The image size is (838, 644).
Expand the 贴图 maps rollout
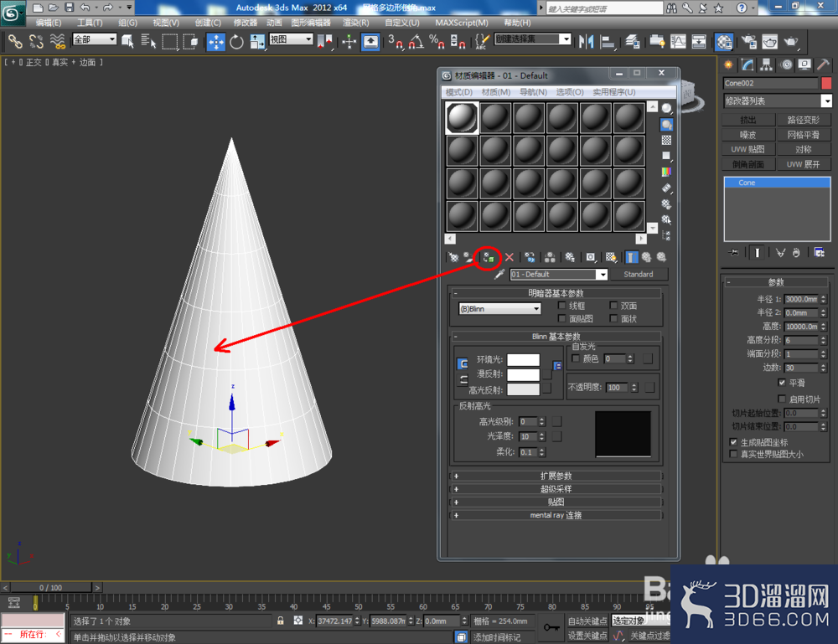click(556, 502)
